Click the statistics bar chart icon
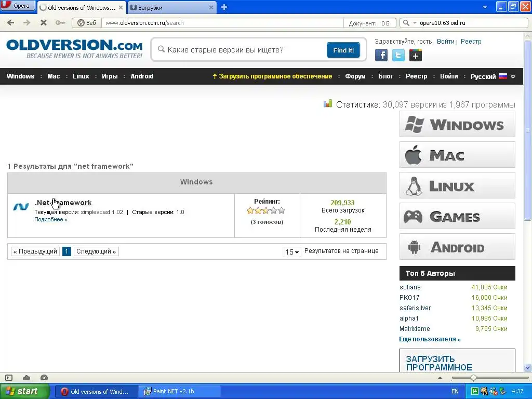Screen dimensions: 532x399 328,103
